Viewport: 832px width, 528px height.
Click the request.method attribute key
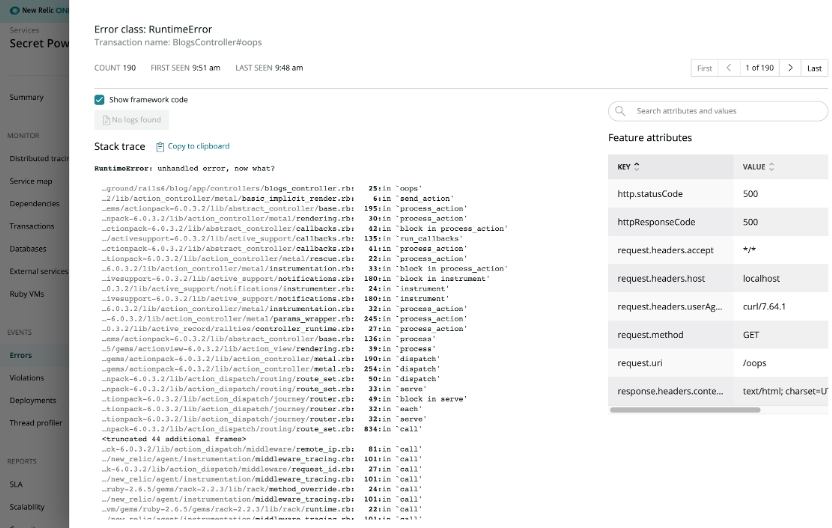(x=650, y=335)
